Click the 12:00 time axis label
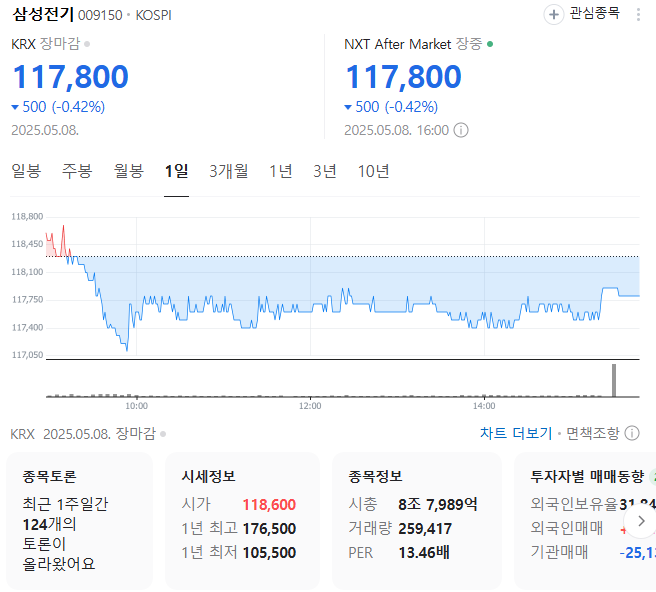 tap(310, 406)
